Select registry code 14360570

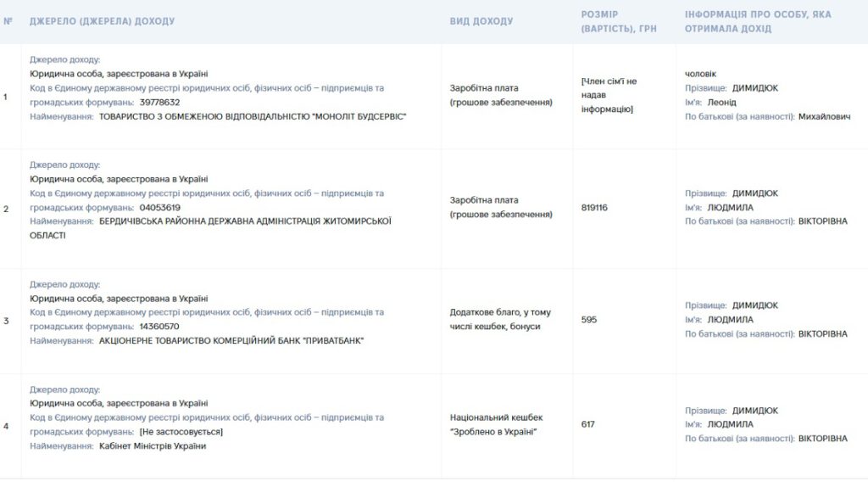pos(159,327)
